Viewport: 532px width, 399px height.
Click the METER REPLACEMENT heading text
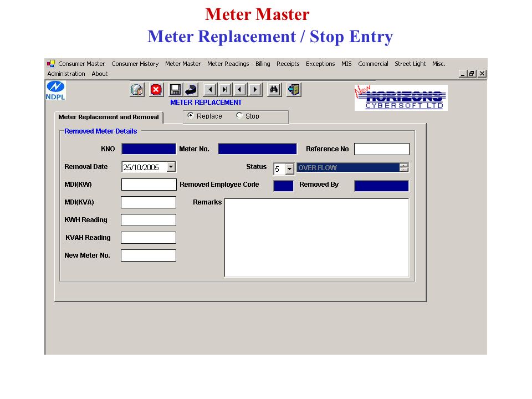[206, 103]
